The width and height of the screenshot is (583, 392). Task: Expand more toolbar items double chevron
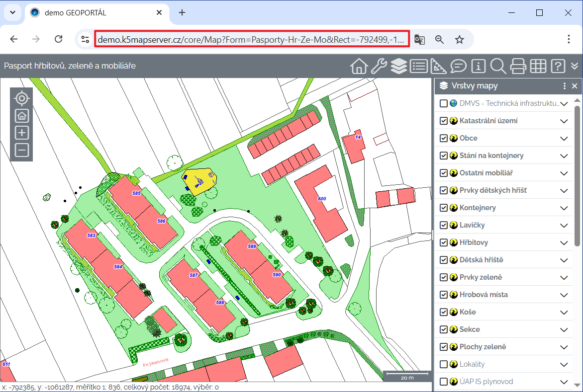[x=575, y=66]
